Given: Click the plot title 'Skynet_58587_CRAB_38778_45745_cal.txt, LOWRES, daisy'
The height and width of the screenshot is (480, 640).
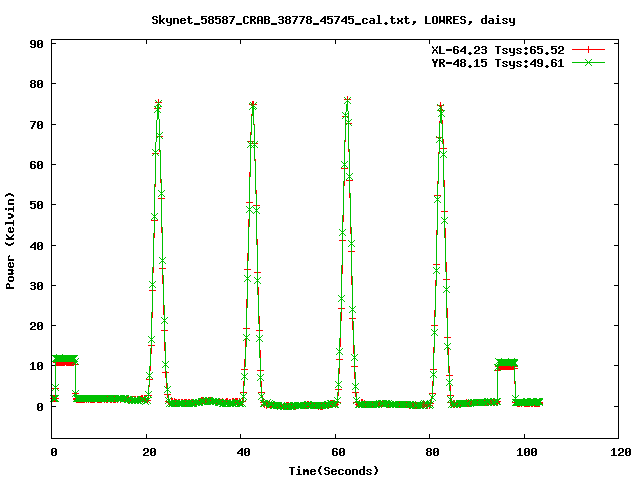Looking at the screenshot, I should point(333,20).
